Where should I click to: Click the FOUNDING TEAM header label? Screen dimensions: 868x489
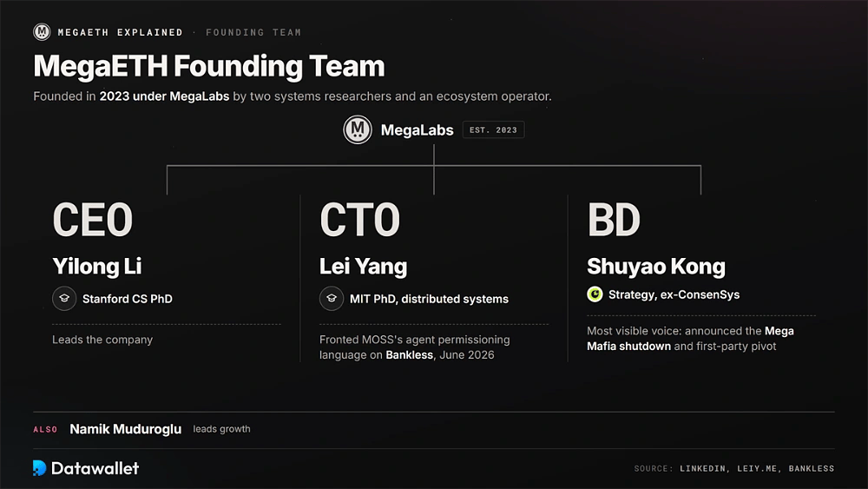(x=253, y=32)
